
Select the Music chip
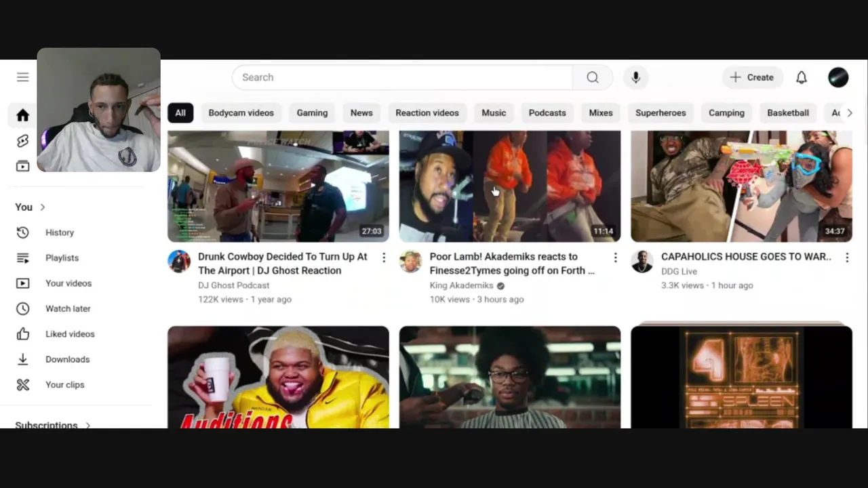(x=494, y=113)
